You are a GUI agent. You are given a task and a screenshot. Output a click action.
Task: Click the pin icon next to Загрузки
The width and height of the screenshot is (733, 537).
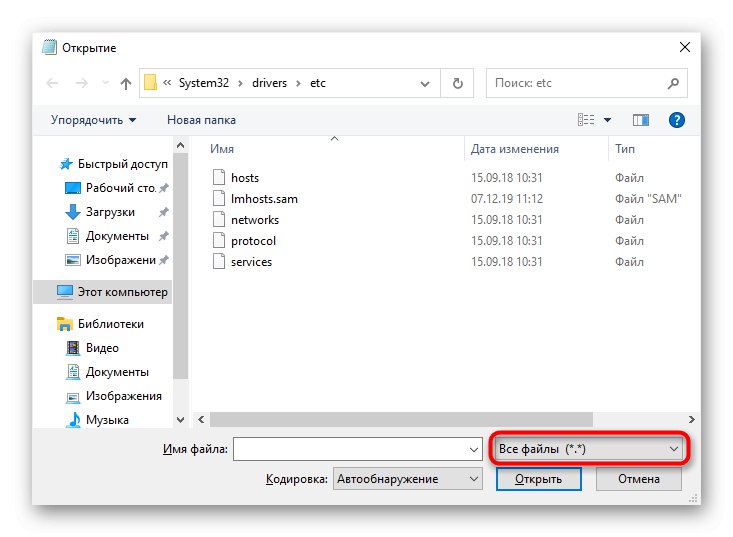[x=163, y=212]
